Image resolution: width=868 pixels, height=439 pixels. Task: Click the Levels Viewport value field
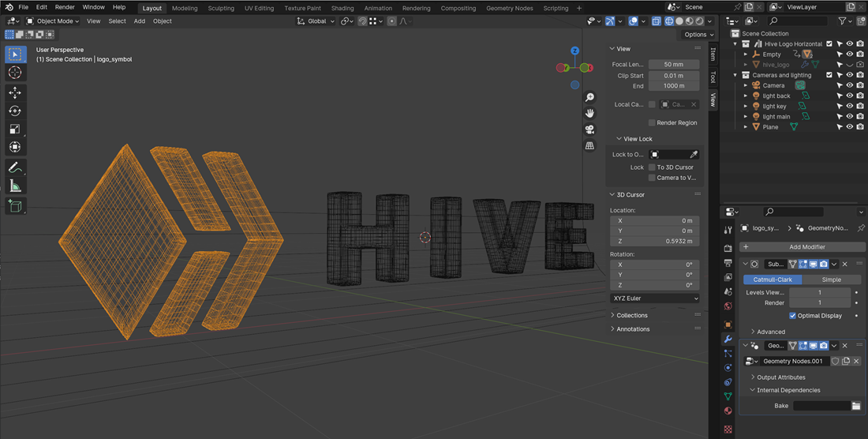820,292
